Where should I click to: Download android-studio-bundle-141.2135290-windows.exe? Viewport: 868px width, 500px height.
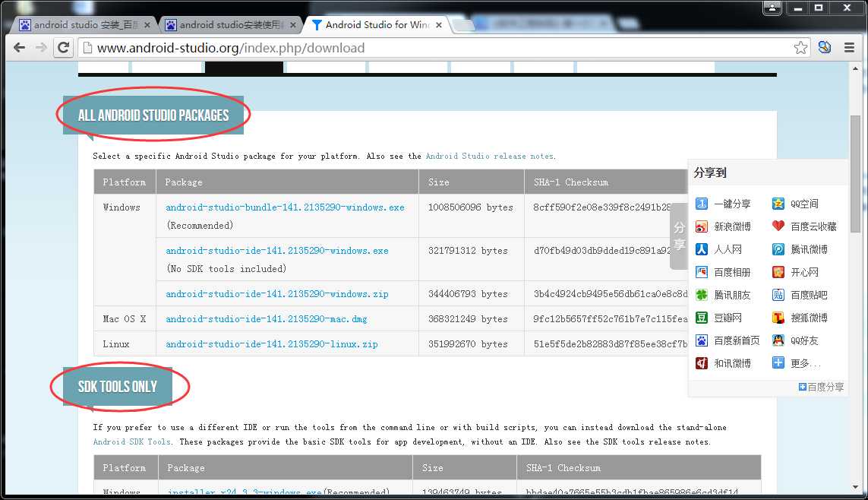[x=285, y=207]
